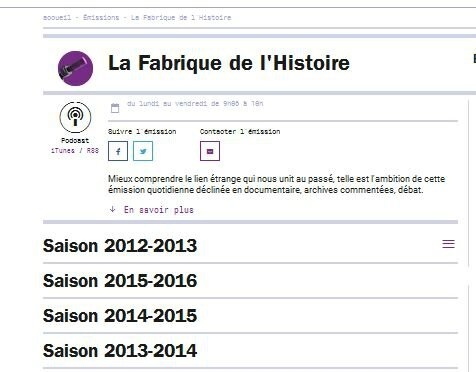Click the Podcast label under the antenna

tap(75, 140)
